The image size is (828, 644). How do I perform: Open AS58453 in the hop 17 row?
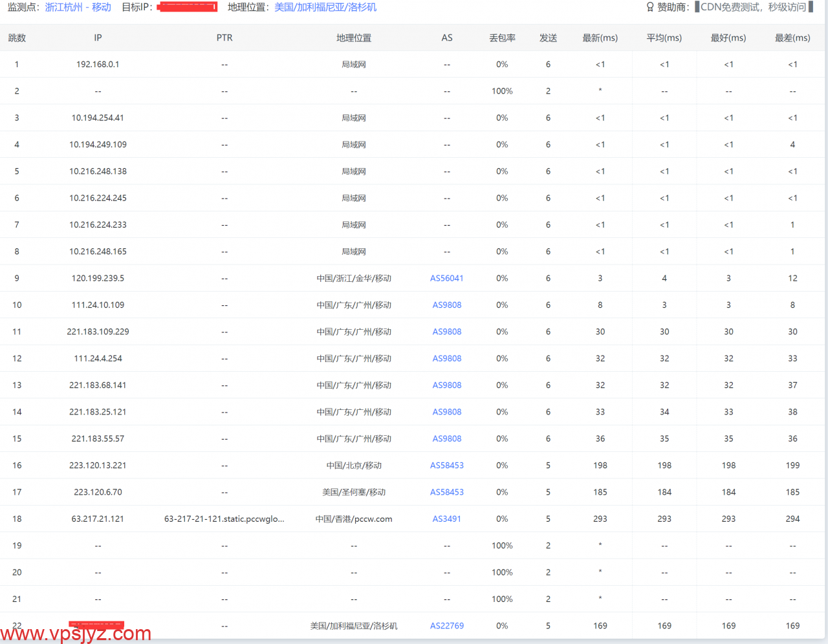coord(446,492)
